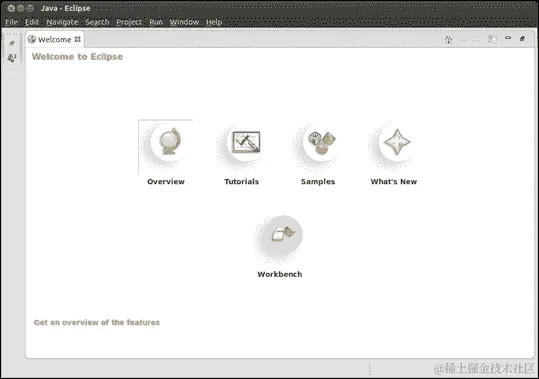Close the Eclipse window
Screen dimensions: 539x379
tap(11, 8)
